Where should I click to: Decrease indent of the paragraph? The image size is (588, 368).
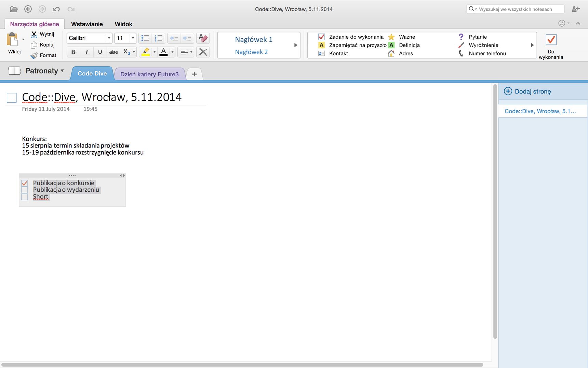pyautogui.click(x=174, y=38)
